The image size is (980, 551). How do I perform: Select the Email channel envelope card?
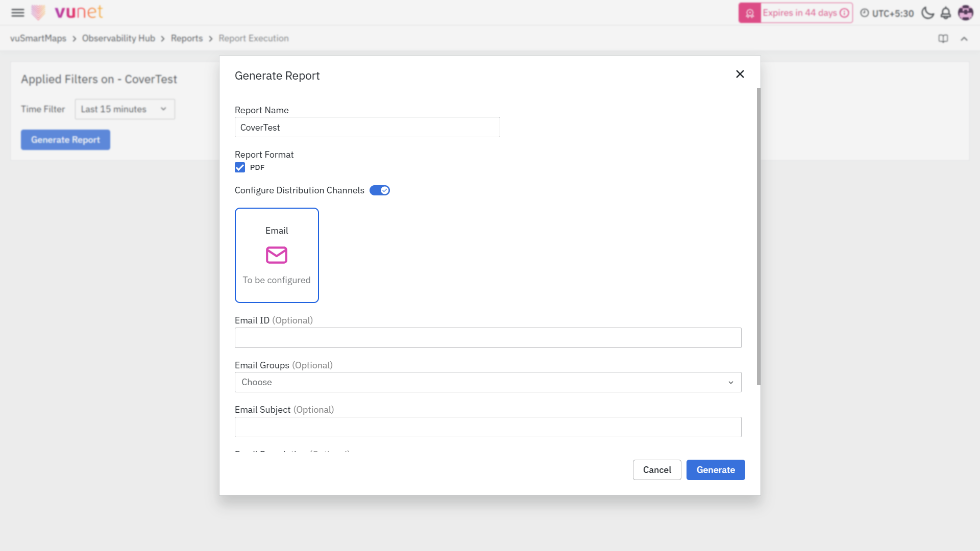pyautogui.click(x=277, y=255)
